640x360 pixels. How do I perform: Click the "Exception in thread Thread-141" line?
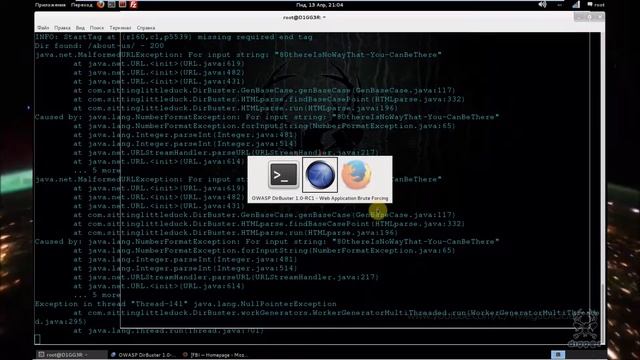(185, 304)
